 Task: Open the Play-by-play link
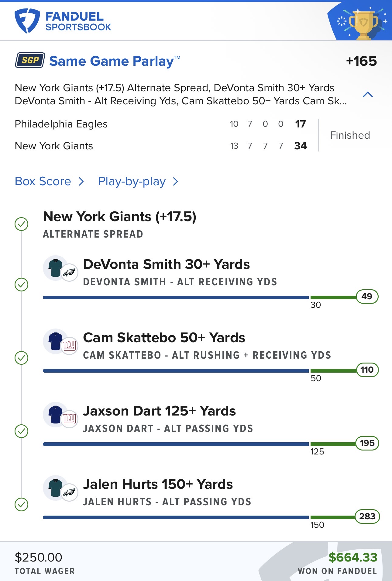point(132,181)
